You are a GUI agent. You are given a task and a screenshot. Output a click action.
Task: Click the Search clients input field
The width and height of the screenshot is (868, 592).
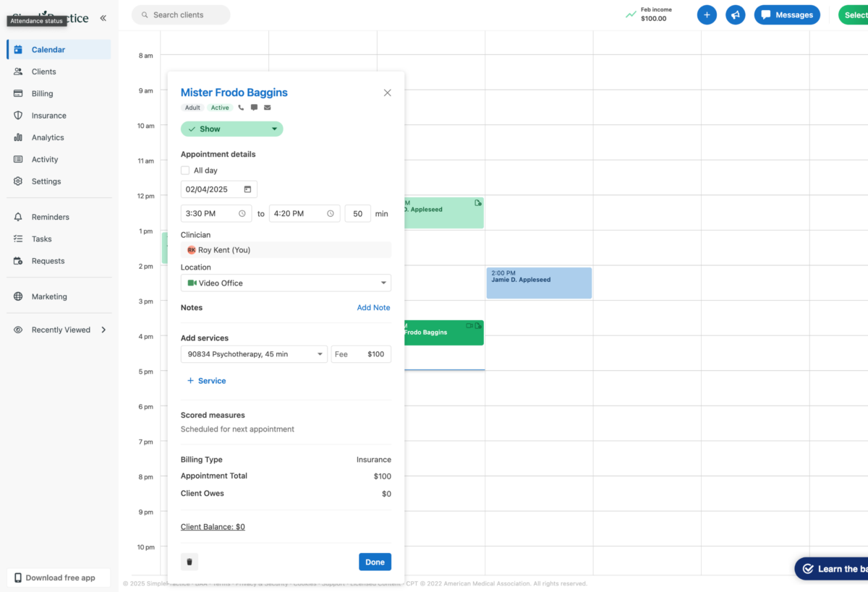tap(181, 14)
